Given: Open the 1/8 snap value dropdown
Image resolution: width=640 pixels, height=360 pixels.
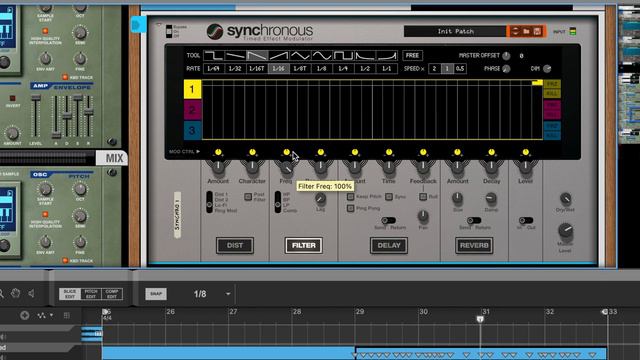Looking at the screenshot, I should (x=228, y=294).
